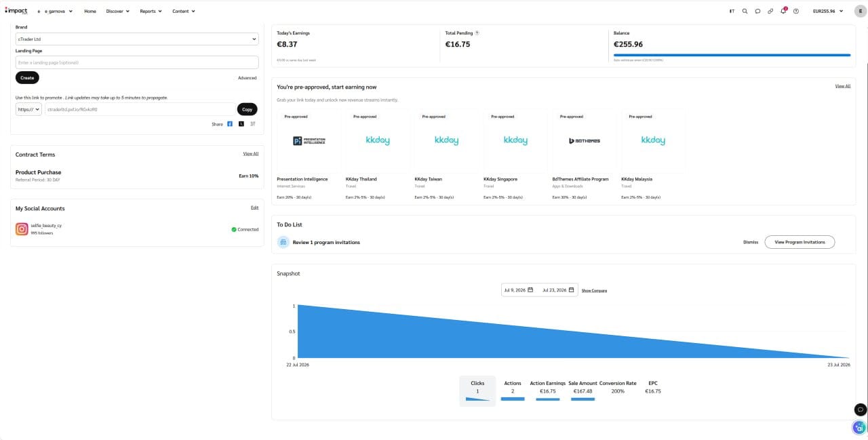Click the language IT icon in header
The height and width of the screenshot is (440, 868).
[x=732, y=11]
